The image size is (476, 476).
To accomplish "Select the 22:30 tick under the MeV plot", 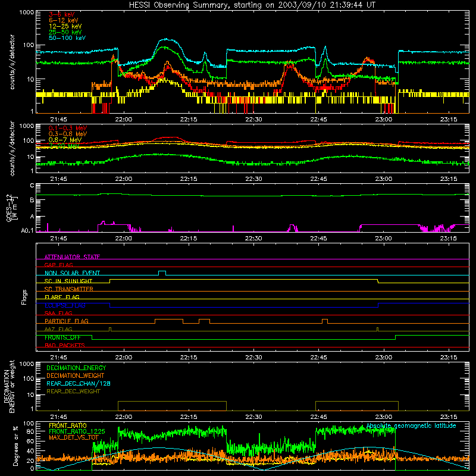I will click(253, 179).
